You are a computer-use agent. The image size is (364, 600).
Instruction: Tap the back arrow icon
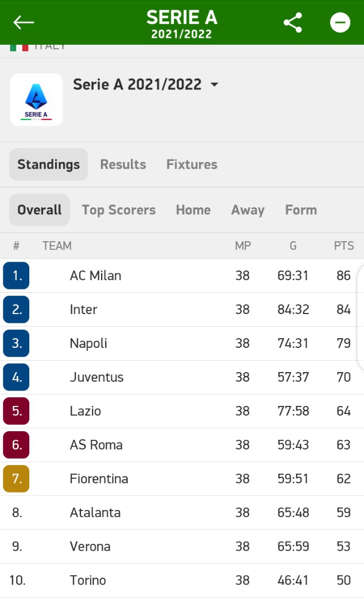(24, 22)
